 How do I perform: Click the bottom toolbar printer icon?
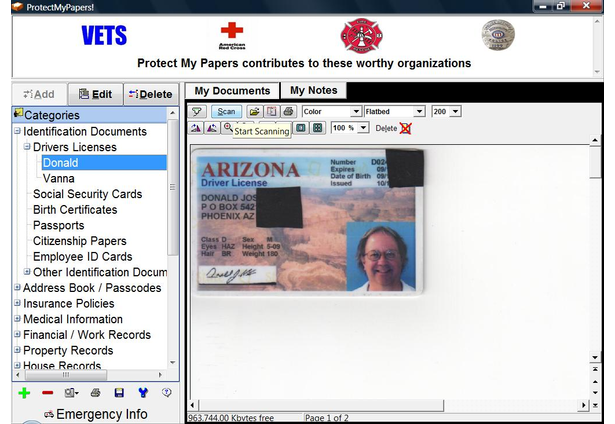tap(95, 393)
